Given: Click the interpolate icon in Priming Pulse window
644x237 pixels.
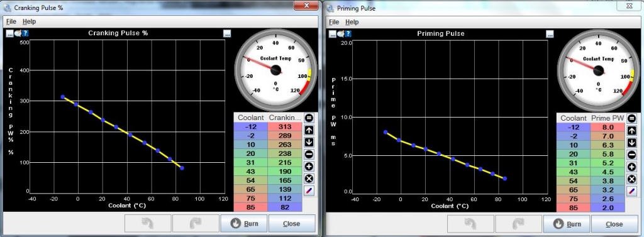Looking at the screenshot, I should click(631, 190).
